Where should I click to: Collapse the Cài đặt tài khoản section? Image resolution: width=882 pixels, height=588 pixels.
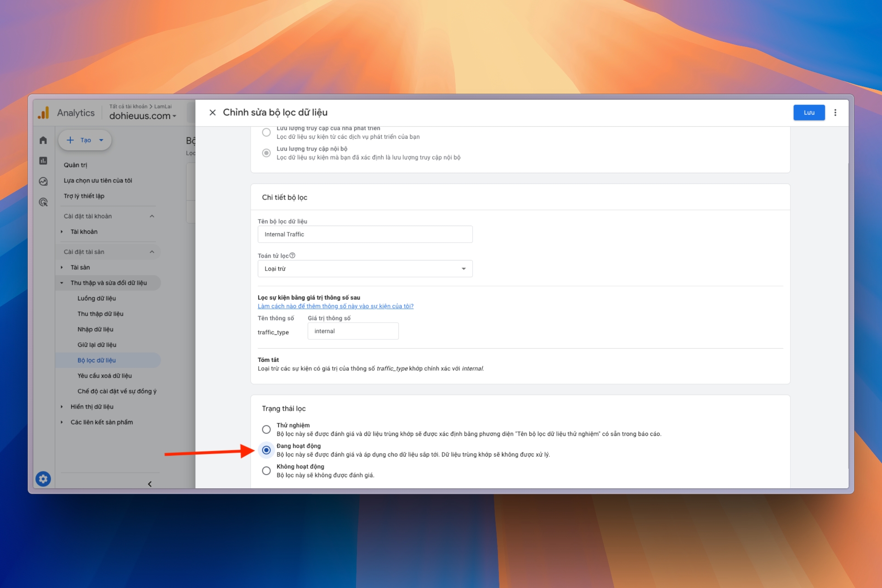coord(152,216)
